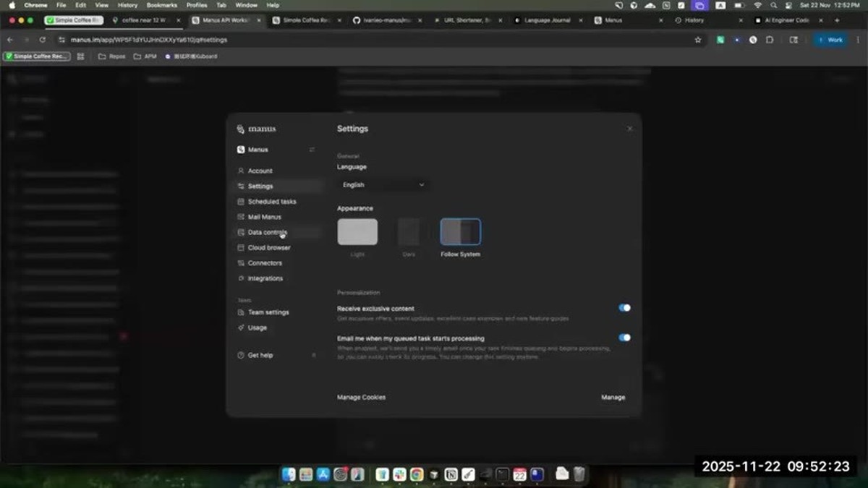Open Notion from the Dock
The height and width of the screenshot is (488, 868).
point(451,474)
